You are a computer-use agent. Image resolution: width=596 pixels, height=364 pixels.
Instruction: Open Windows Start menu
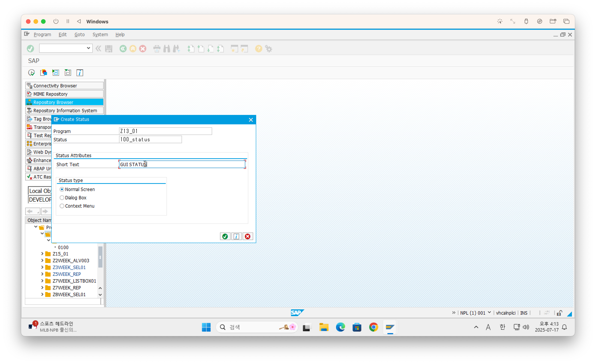[x=206, y=327]
